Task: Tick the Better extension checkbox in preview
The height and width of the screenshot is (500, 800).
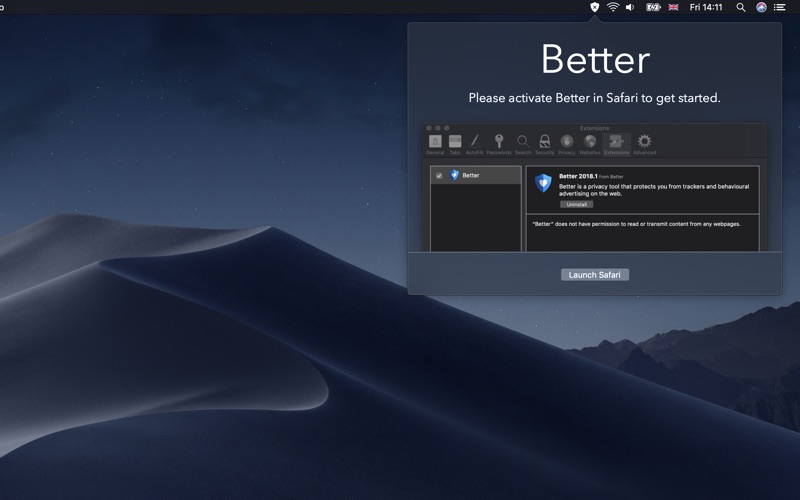Action: [439, 176]
